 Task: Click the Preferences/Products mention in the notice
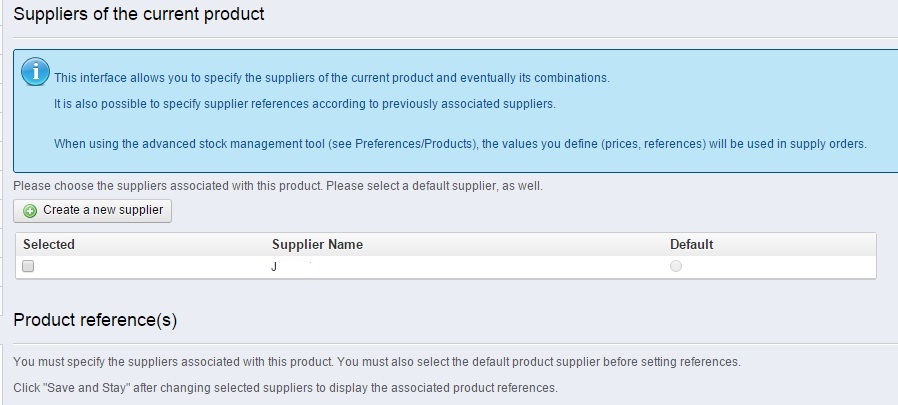(x=414, y=144)
